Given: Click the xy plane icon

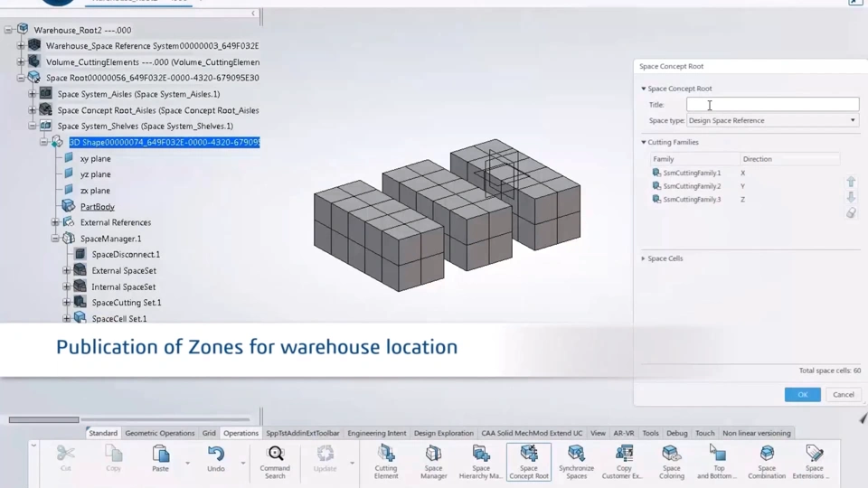Looking at the screenshot, I should pyautogui.click(x=69, y=157).
